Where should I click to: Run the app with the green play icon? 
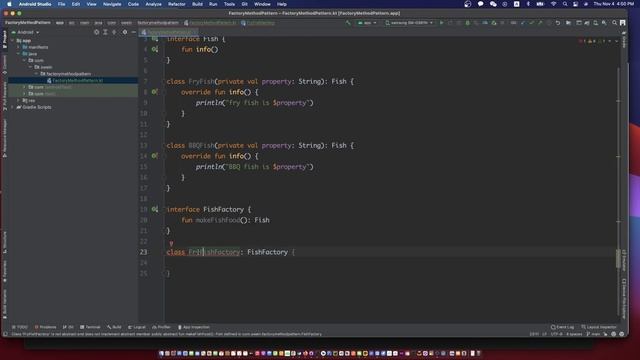coord(441,23)
